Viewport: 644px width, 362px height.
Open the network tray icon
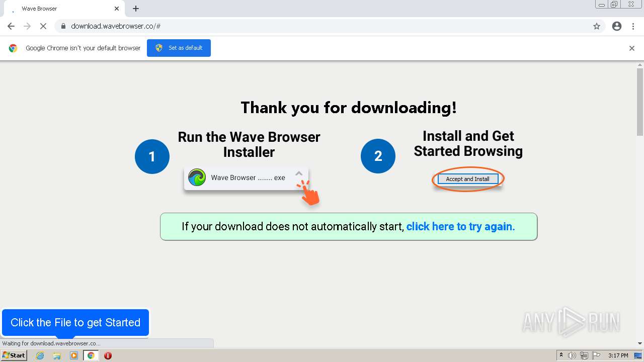coord(584,355)
